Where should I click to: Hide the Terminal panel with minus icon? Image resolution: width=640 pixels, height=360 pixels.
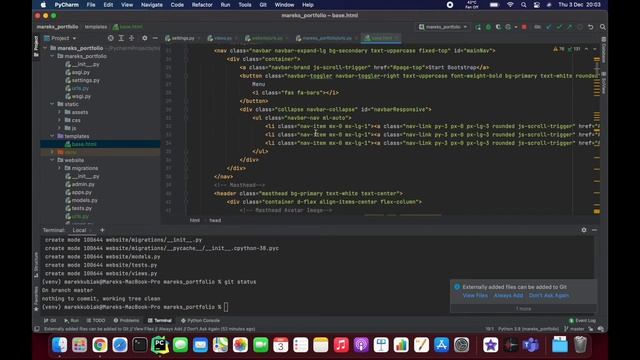(594, 230)
